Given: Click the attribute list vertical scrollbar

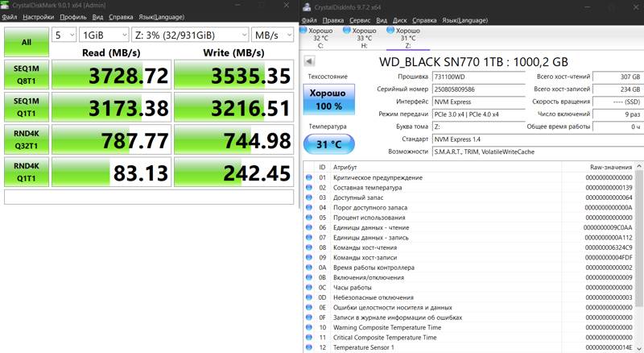Looking at the screenshot, I should coord(638,239).
